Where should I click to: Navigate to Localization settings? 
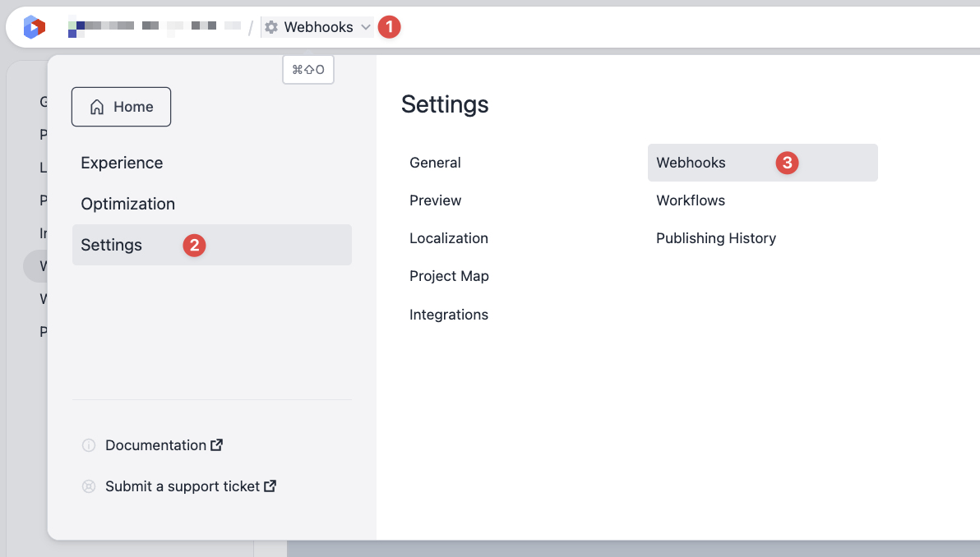point(448,238)
